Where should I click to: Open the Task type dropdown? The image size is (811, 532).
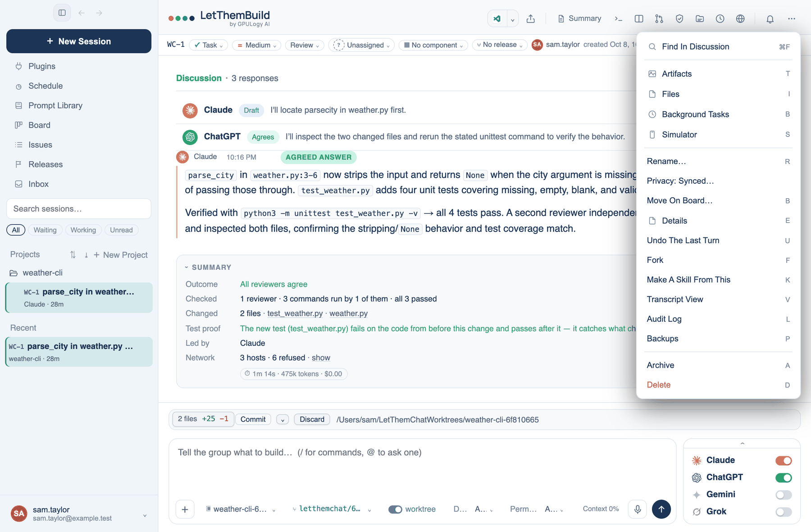(209, 45)
